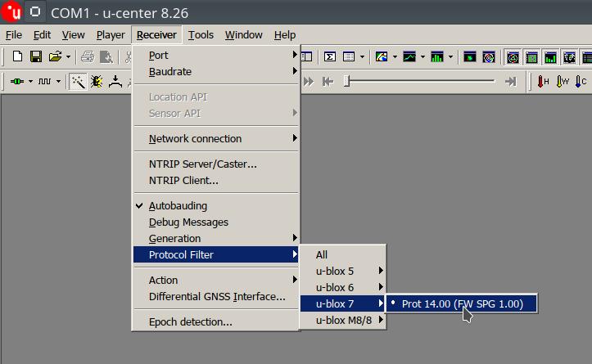Expand the Connect port dropdown arrow
Image resolution: width=592 pixels, height=364 pixels.
click(x=30, y=82)
